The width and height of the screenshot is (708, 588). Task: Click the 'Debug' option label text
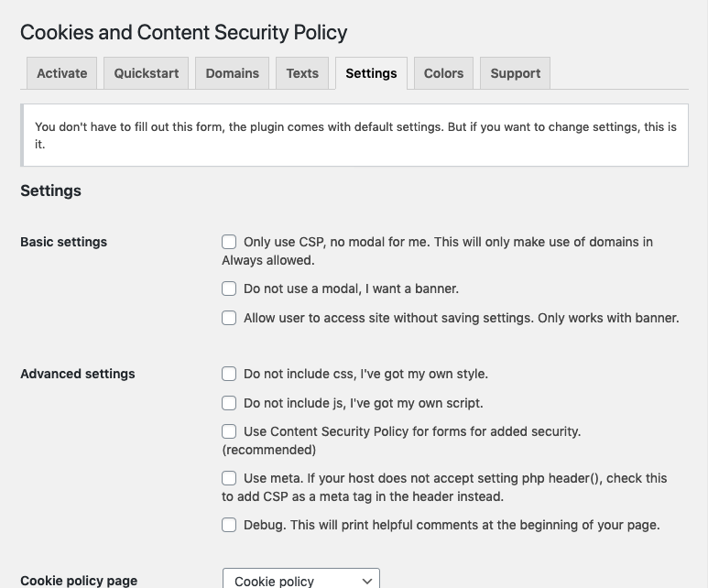point(452,525)
